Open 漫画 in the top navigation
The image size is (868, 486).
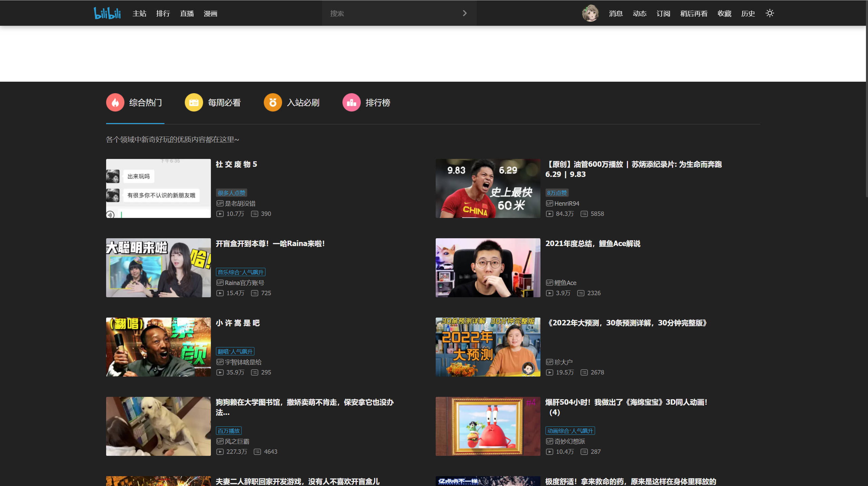[211, 14]
